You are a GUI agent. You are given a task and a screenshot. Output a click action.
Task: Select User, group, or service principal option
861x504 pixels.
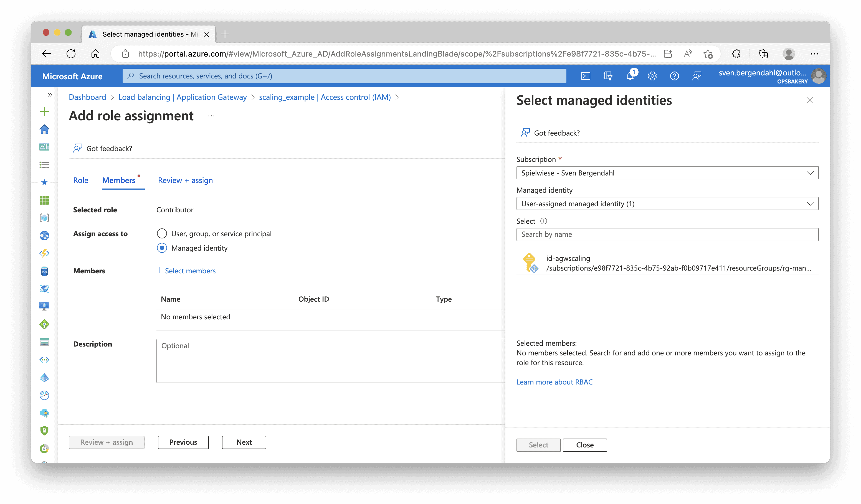click(162, 233)
